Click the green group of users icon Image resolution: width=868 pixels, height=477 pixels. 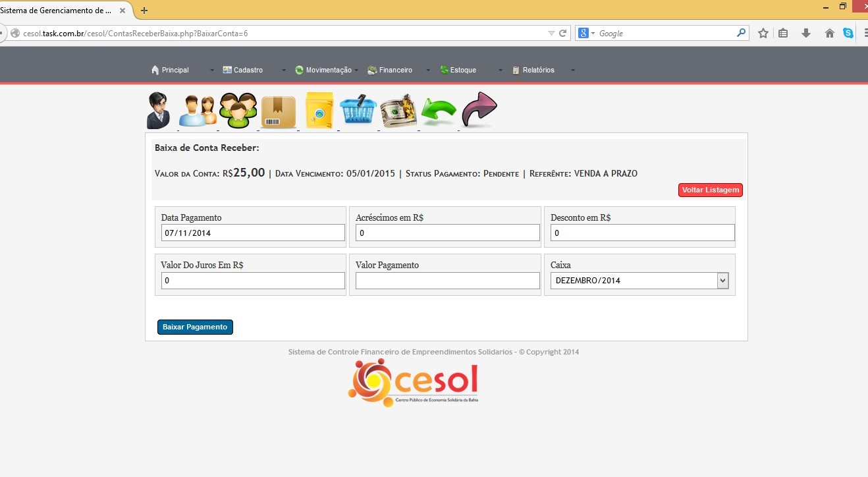point(238,111)
